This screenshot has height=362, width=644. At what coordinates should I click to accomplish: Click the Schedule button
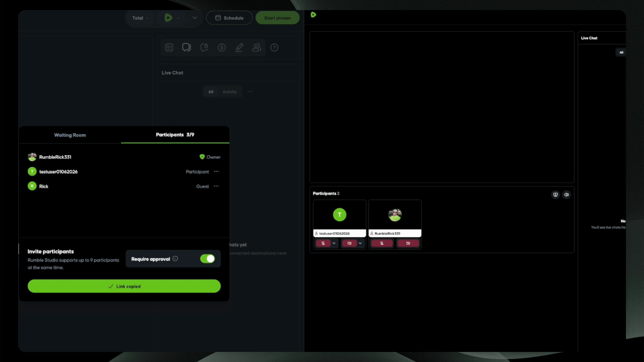pyautogui.click(x=229, y=18)
